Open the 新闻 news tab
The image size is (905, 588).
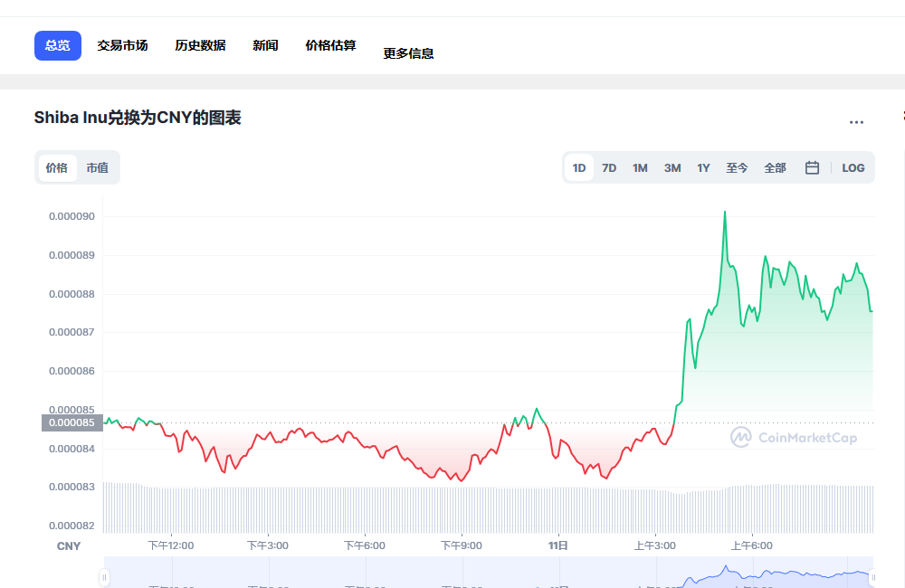coord(265,45)
